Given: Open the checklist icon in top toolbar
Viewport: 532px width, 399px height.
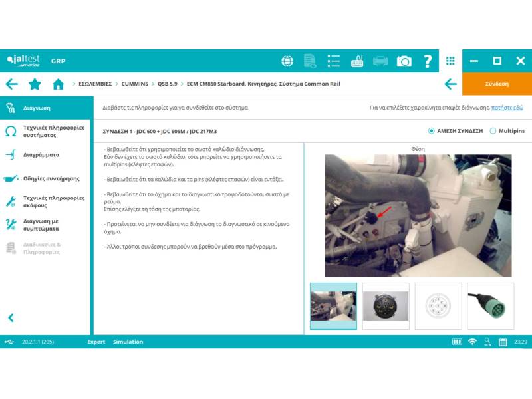Looking at the screenshot, I should (334, 61).
